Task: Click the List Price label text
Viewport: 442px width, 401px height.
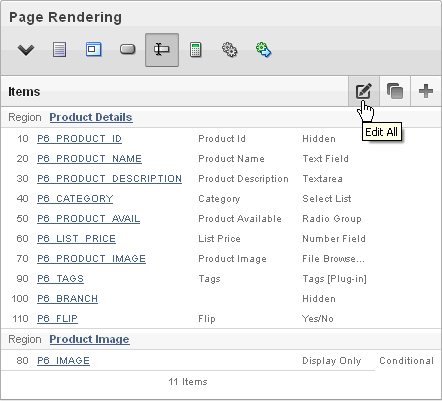Action: (x=219, y=239)
